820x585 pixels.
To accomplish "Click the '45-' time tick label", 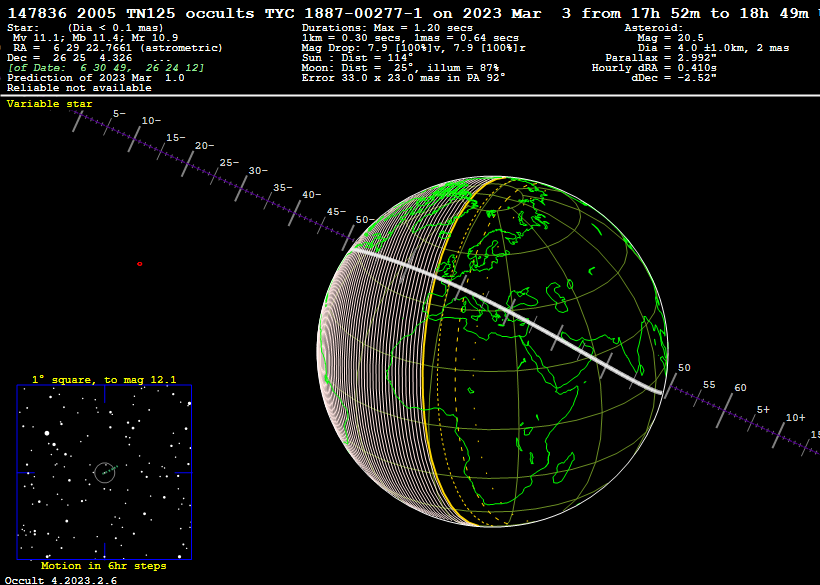I will [336, 212].
